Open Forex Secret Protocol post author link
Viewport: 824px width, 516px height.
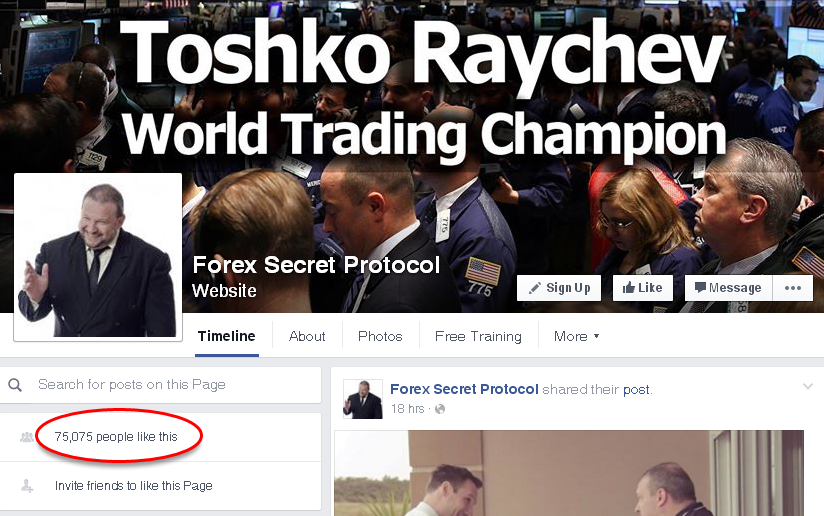(464, 389)
